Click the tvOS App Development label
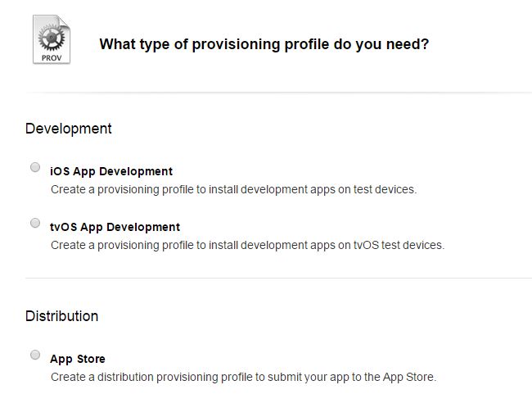Viewport: 532px width, 394px height. [115, 227]
